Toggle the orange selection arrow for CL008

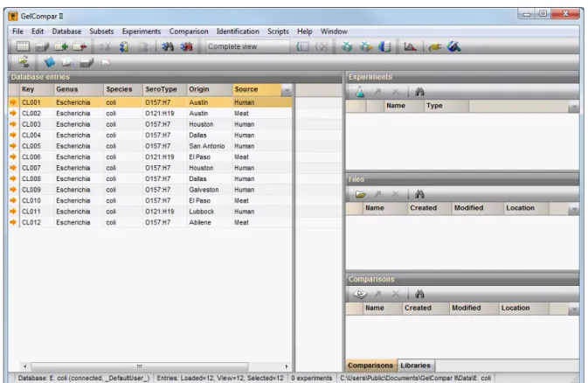click(13, 178)
